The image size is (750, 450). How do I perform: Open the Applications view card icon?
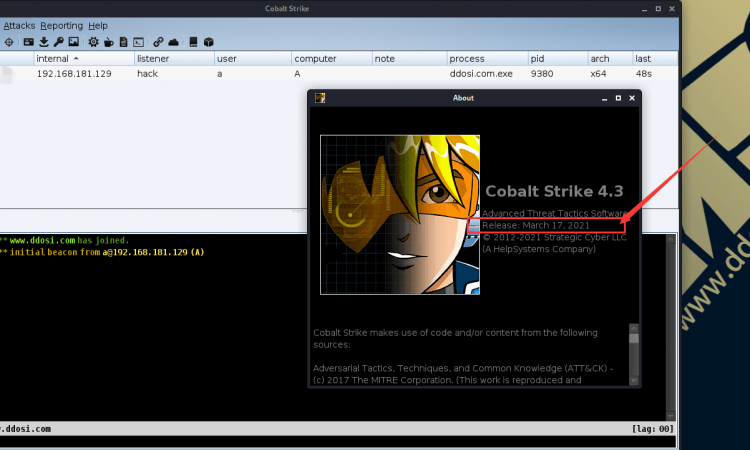(x=29, y=42)
